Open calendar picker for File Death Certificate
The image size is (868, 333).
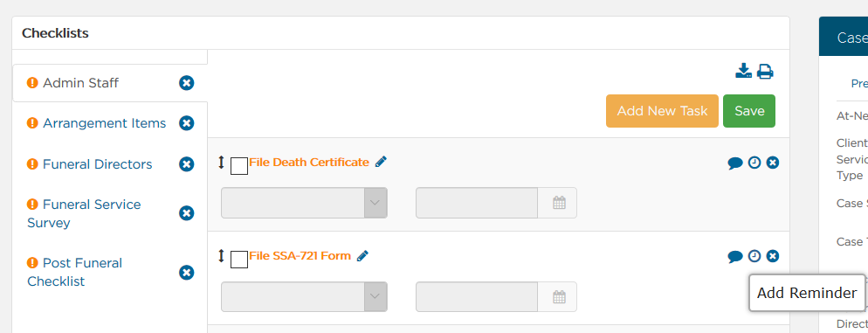click(559, 203)
